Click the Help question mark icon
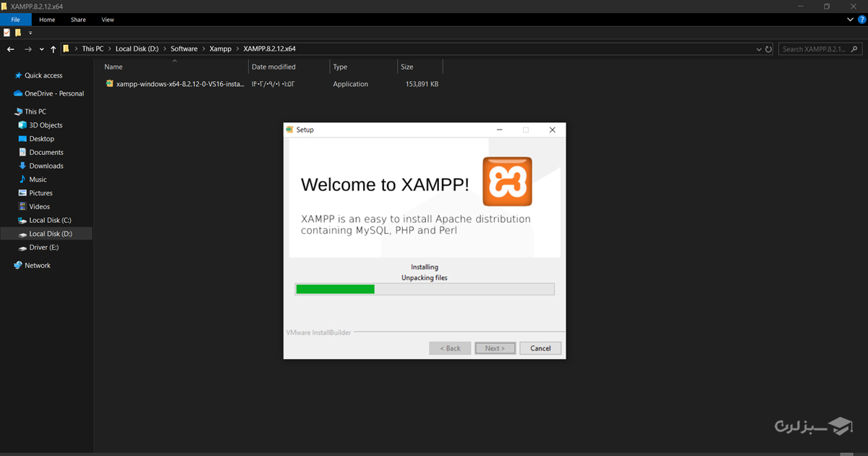Image resolution: width=868 pixels, height=456 pixels. (861, 20)
